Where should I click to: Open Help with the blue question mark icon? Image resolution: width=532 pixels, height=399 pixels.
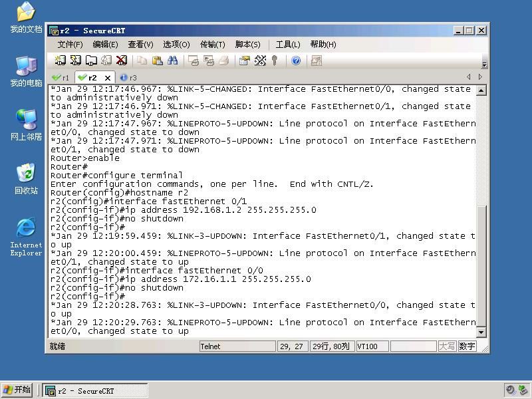click(x=296, y=61)
